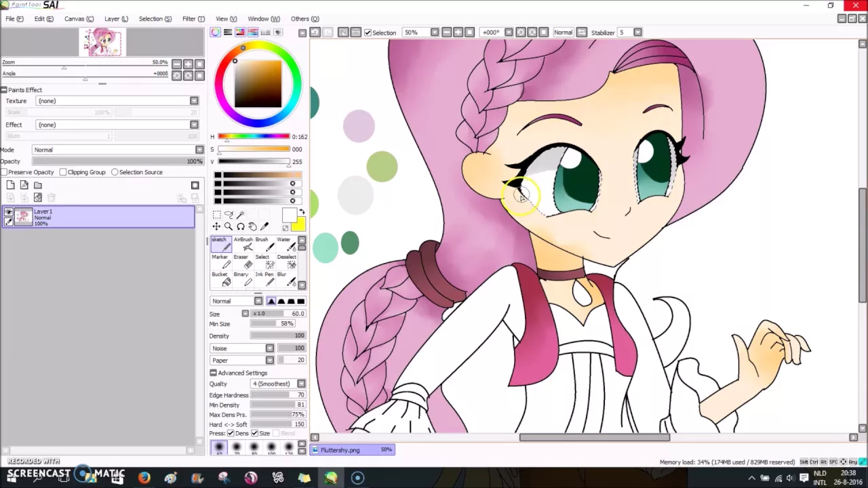
Task: Show the color wheel panel icon
Action: (215, 32)
